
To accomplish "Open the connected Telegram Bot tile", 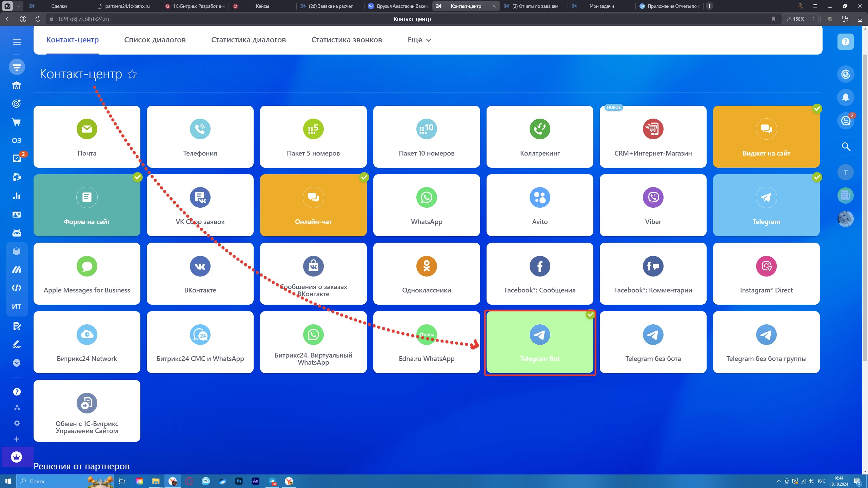I will pos(540,342).
